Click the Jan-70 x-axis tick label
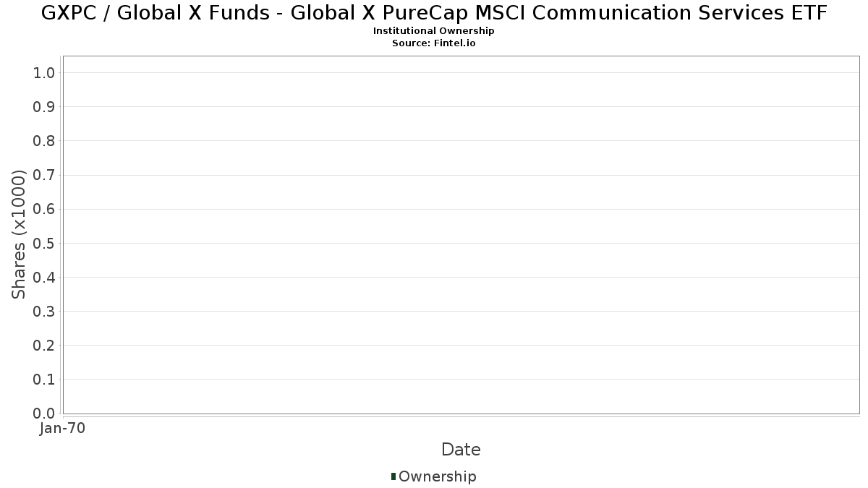Image resolution: width=868 pixels, height=488 pixels. point(63,429)
